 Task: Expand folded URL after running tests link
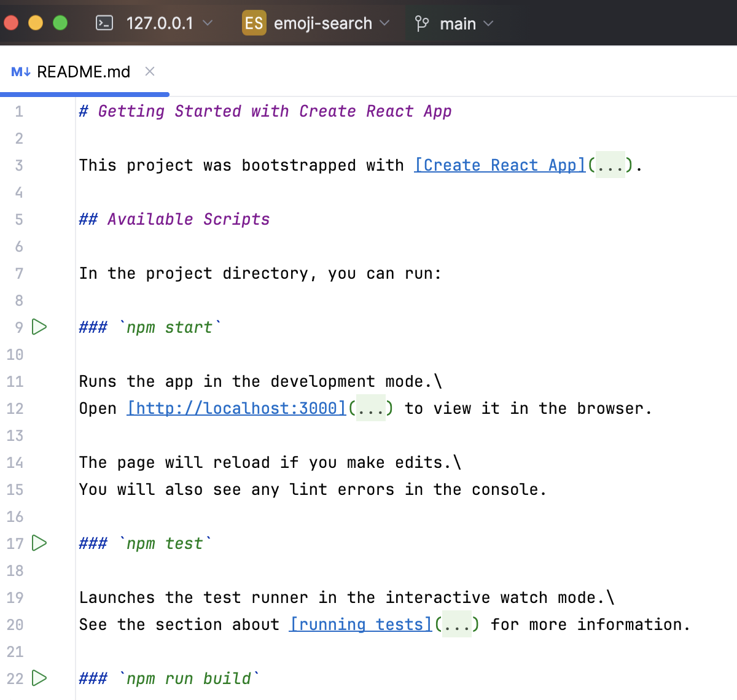tap(458, 624)
